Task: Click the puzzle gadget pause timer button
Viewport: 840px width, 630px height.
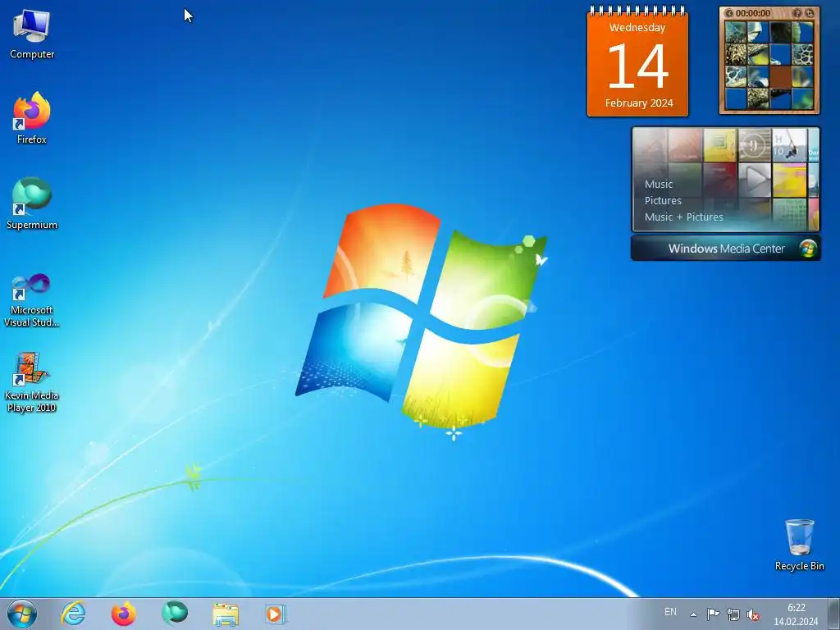Action: [728, 13]
